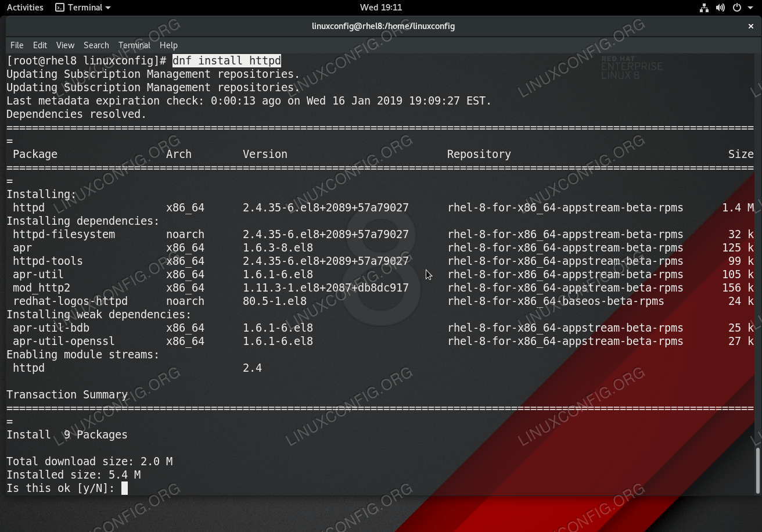Click the apr-util-openssl package name
This screenshot has width=762, height=532.
64,342
